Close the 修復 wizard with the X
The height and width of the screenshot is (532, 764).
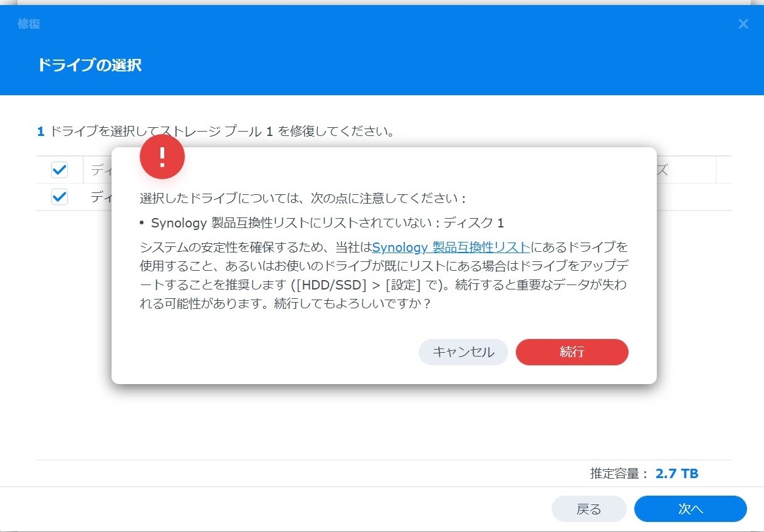click(743, 24)
